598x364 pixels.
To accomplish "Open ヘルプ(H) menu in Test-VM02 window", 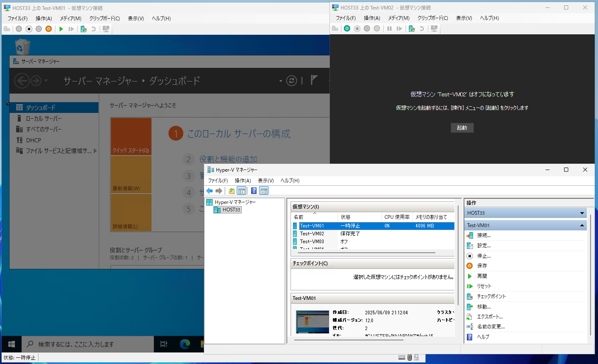I will point(489,18).
